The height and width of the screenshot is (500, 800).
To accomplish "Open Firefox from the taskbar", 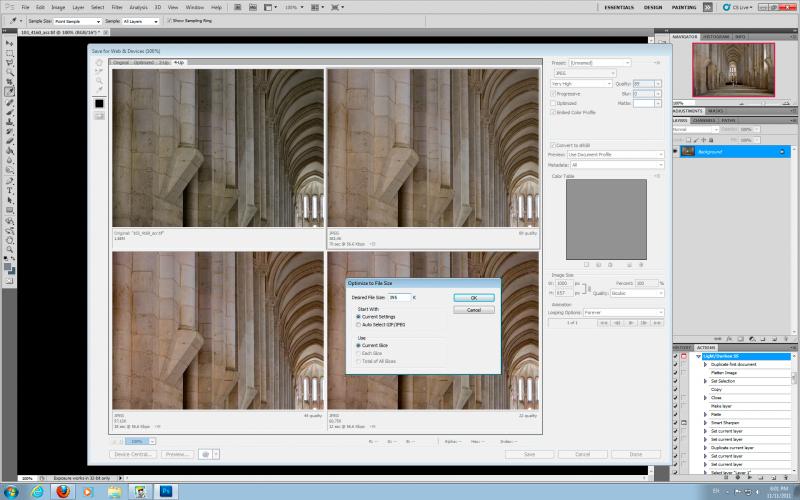I will (63, 491).
